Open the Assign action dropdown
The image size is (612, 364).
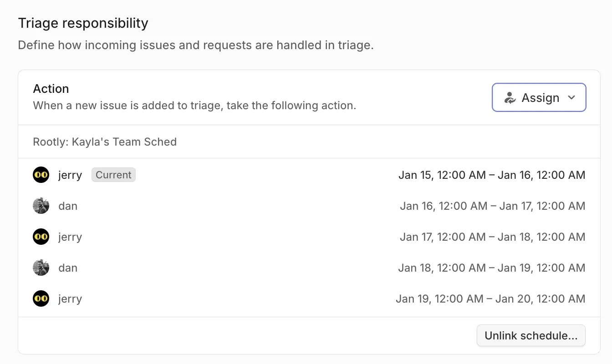539,97
